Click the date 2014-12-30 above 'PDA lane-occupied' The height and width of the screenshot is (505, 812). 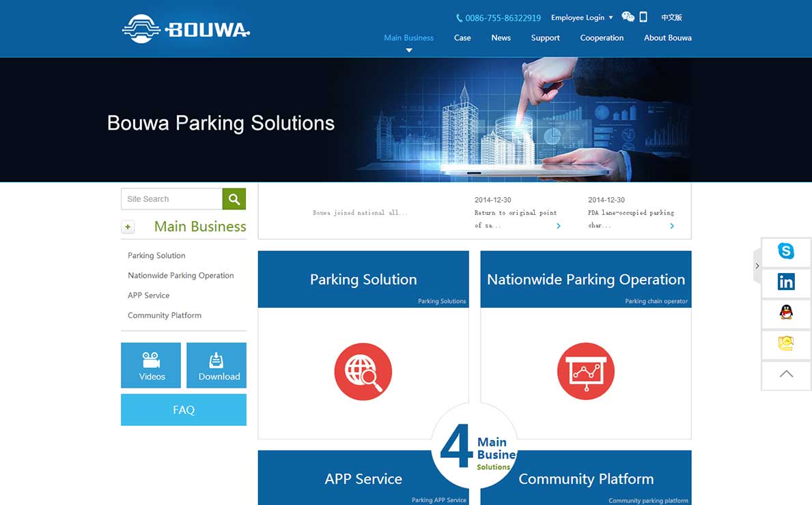[x=606, y=200]
